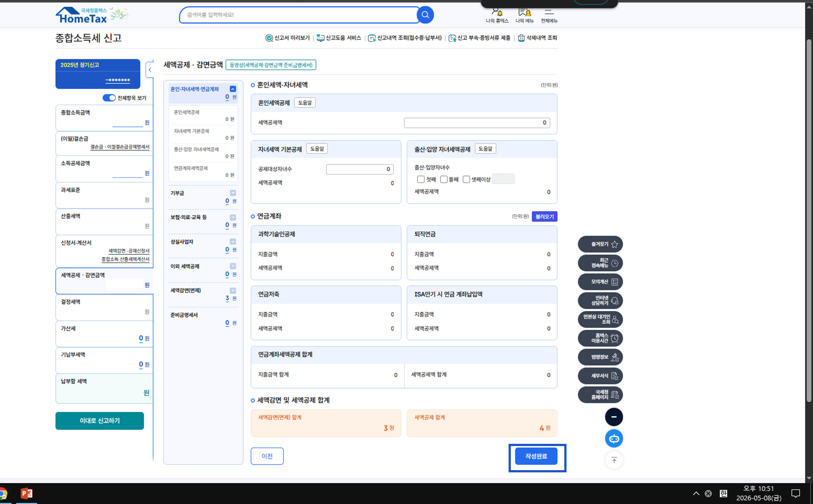Collapse left summary panel chevron
The height and width of the screenshot is (504, 813).
coord(150,70)
